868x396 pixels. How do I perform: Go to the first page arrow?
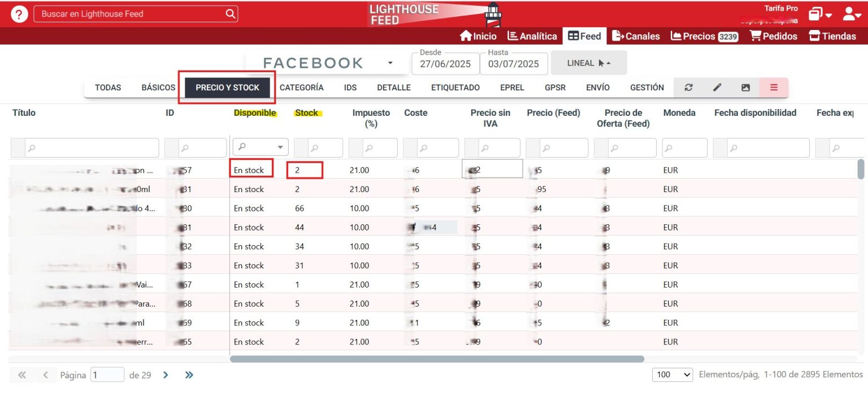tap(22, 375)
